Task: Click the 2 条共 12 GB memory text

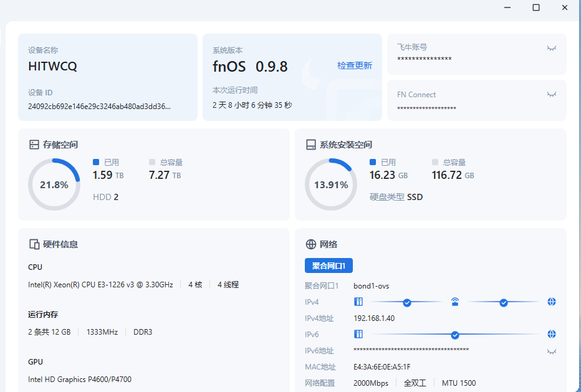Action: [49, 332]
